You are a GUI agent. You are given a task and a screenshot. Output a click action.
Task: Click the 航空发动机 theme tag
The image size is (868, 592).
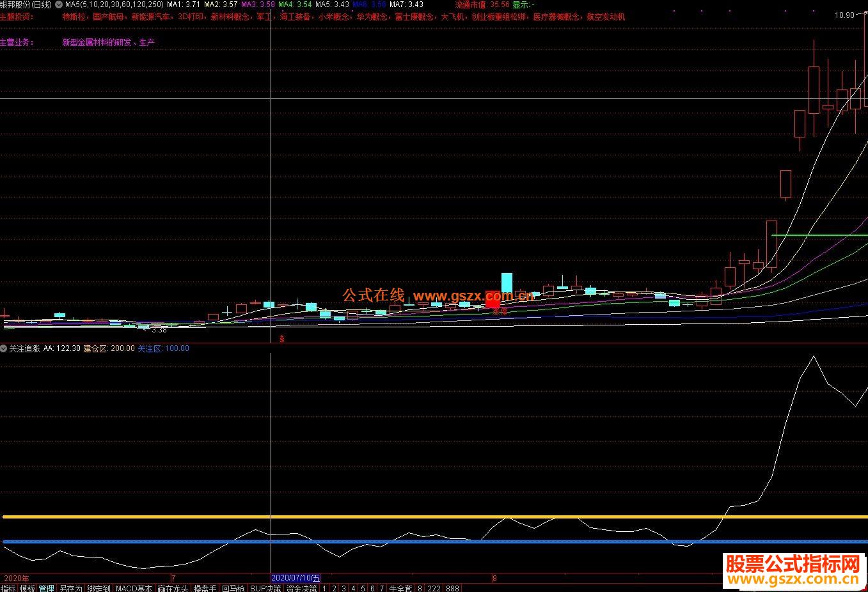606,17
